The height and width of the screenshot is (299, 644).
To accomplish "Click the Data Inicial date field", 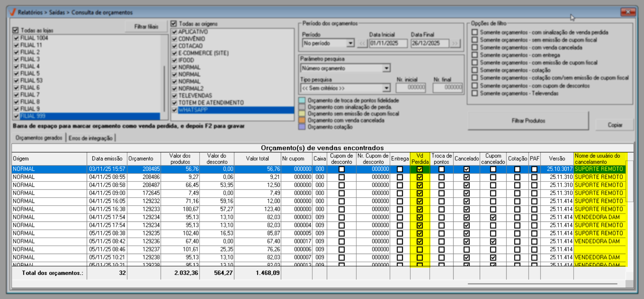I will pos(388,43).
